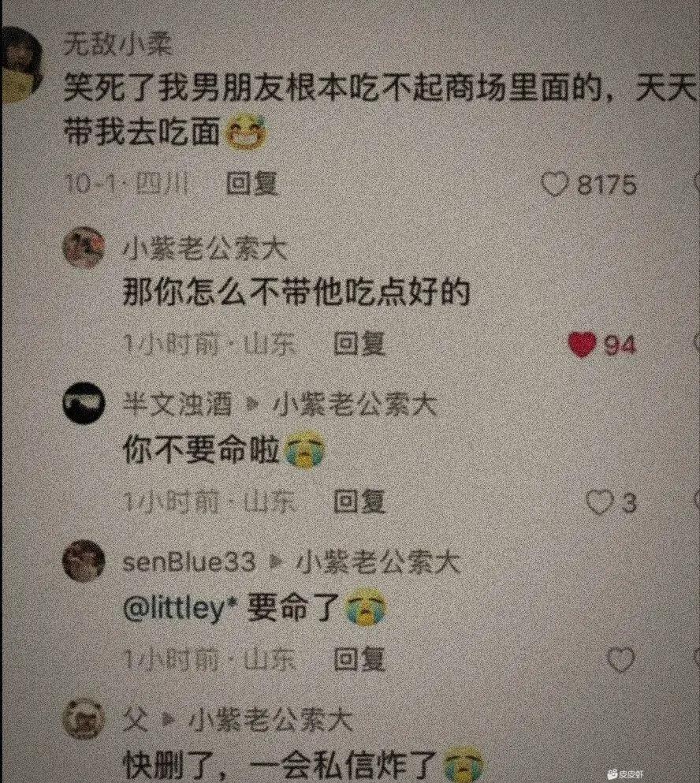Open username senBlue33 profile link
Image resolution: width=700 pixels, height=783 pixels.
point(189,563)
